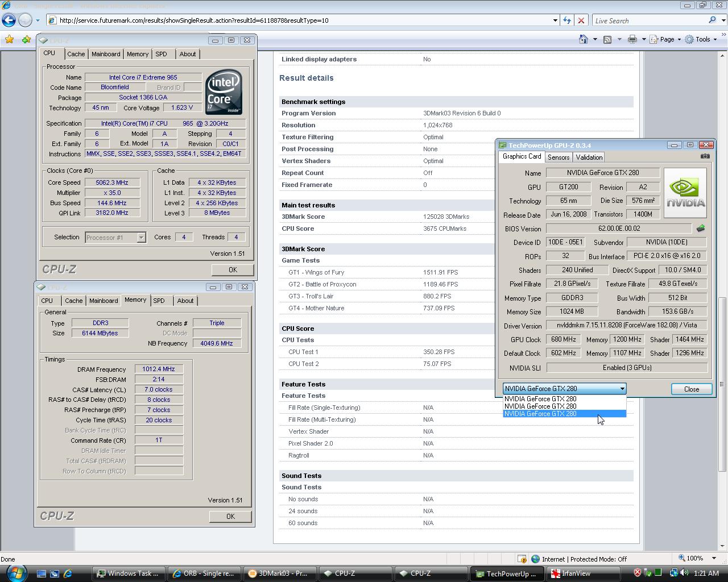Open the GPU selection dropdown arrow in GPU-Z
This screenshot has width=728, height=582.
[x=622, y=389]
